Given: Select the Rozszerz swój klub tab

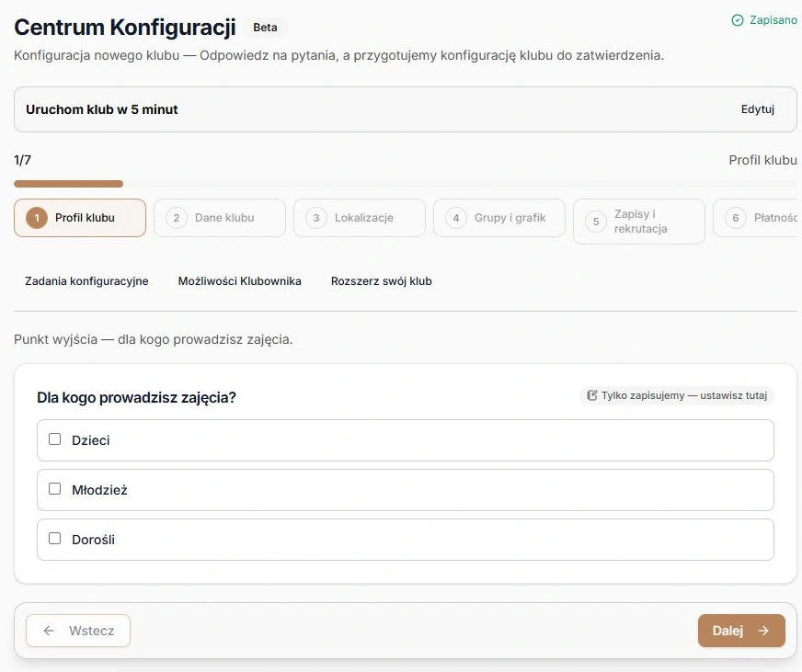Looking at the screenshot, I should coord(381,281).
